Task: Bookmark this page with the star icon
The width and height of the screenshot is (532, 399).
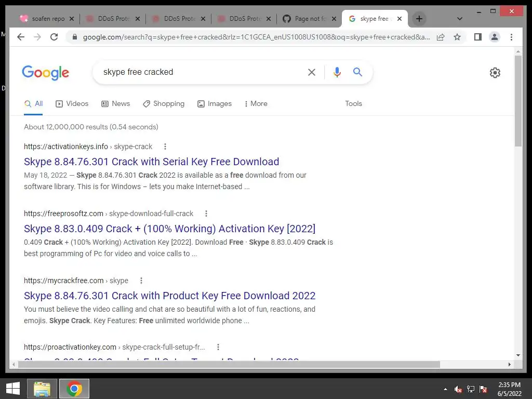Action: 457,37
